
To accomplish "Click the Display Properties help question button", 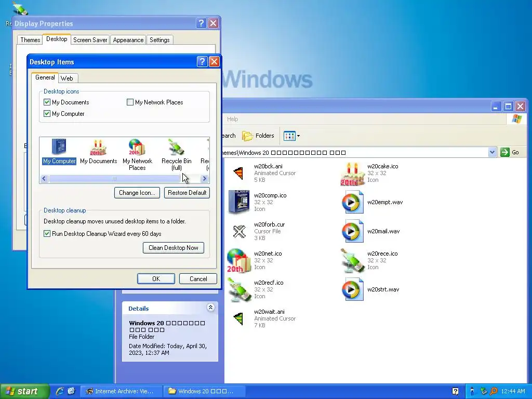I will click(201, 23).
